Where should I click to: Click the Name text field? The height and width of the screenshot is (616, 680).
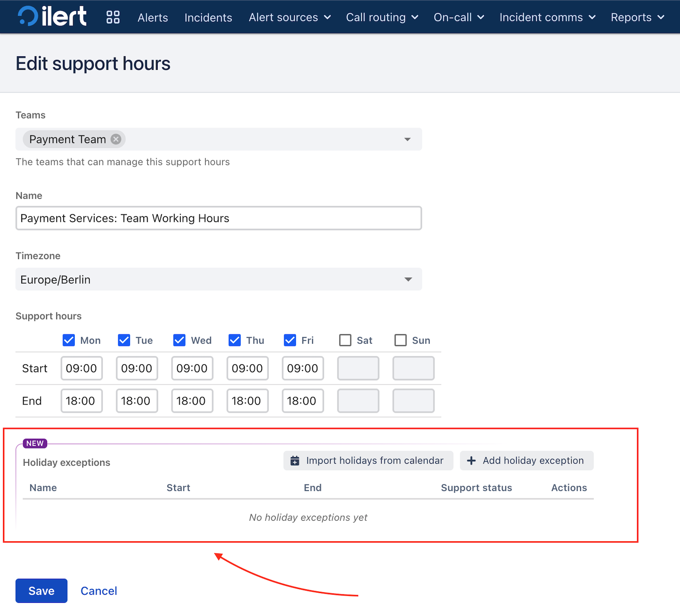coord(219,218)
